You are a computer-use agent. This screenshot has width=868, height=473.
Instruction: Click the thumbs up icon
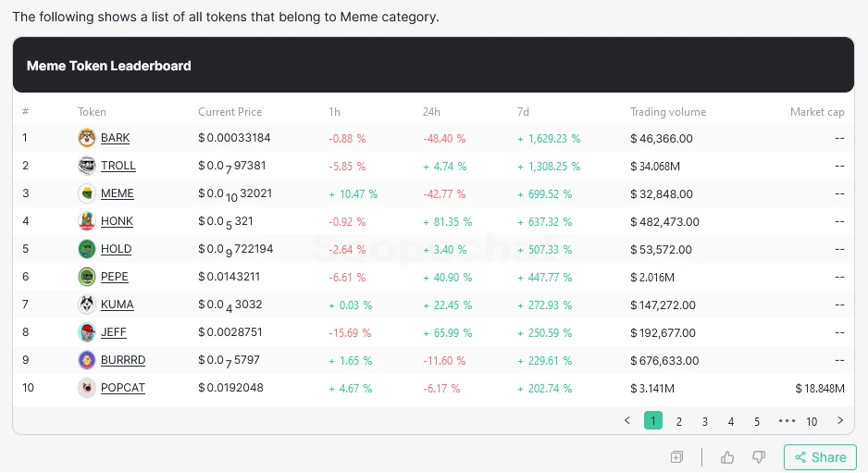(x=727, y=457)
